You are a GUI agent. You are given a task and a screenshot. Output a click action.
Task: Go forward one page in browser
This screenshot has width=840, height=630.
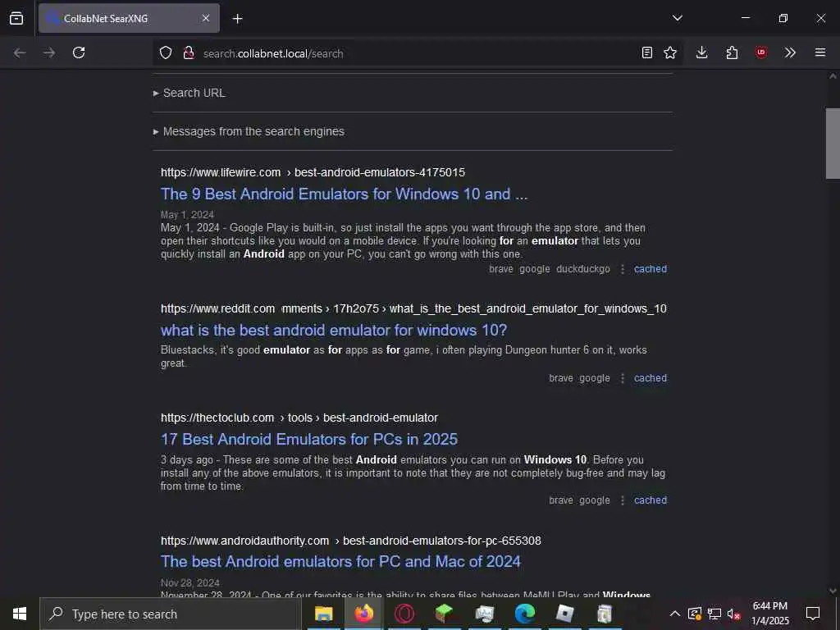[49, 52]
